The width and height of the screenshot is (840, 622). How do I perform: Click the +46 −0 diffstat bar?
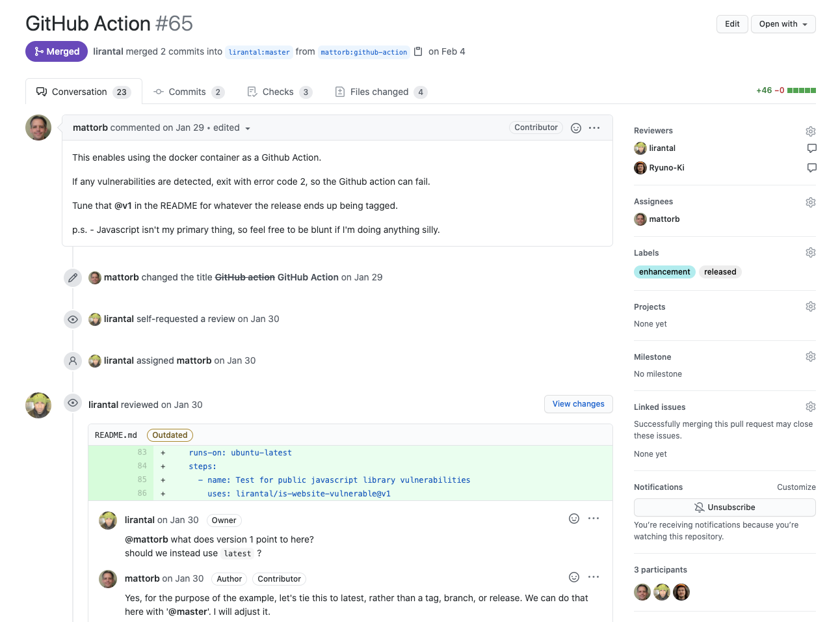[x=786, y=90]
